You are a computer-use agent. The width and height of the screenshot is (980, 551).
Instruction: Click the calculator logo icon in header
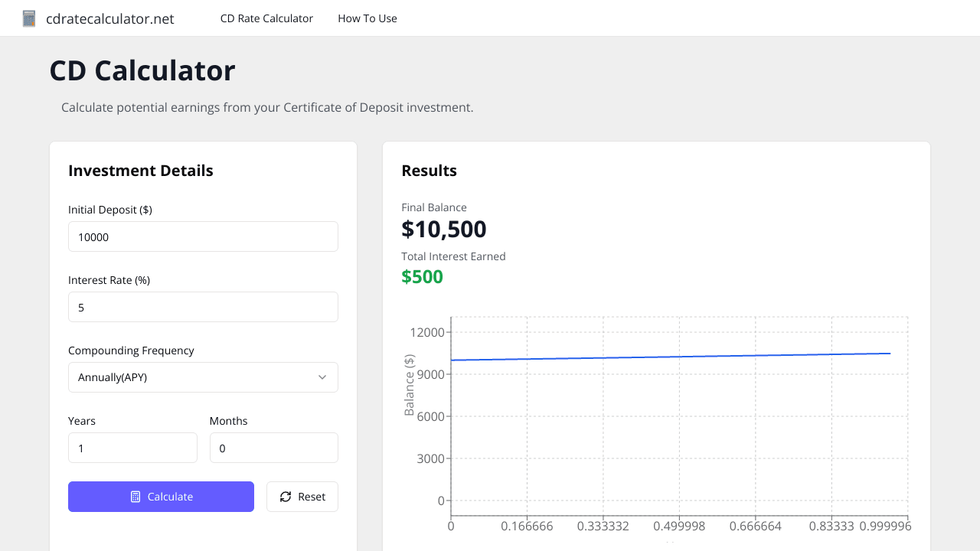tap(29, 18)
